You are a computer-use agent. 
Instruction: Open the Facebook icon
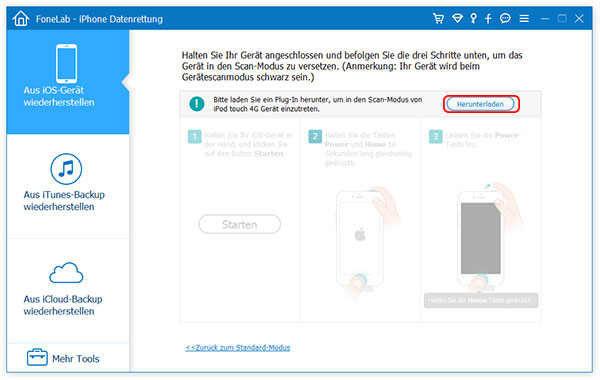click(488, 18)
